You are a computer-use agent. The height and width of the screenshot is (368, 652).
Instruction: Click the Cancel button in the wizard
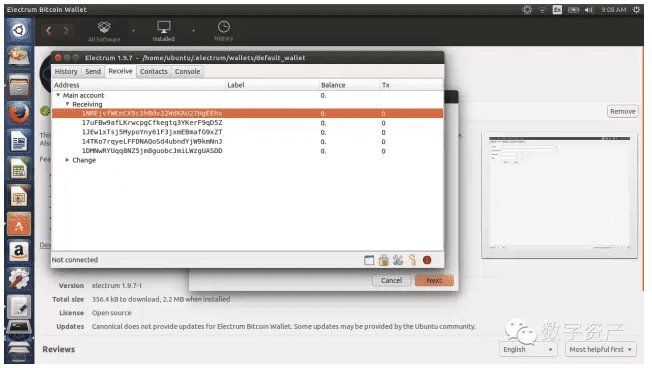pos(392,281)
